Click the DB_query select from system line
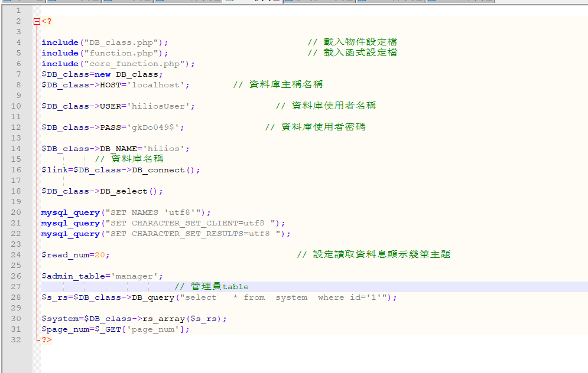Image resolution: width=588 pixels, height=373 pixels. (219, 297)
